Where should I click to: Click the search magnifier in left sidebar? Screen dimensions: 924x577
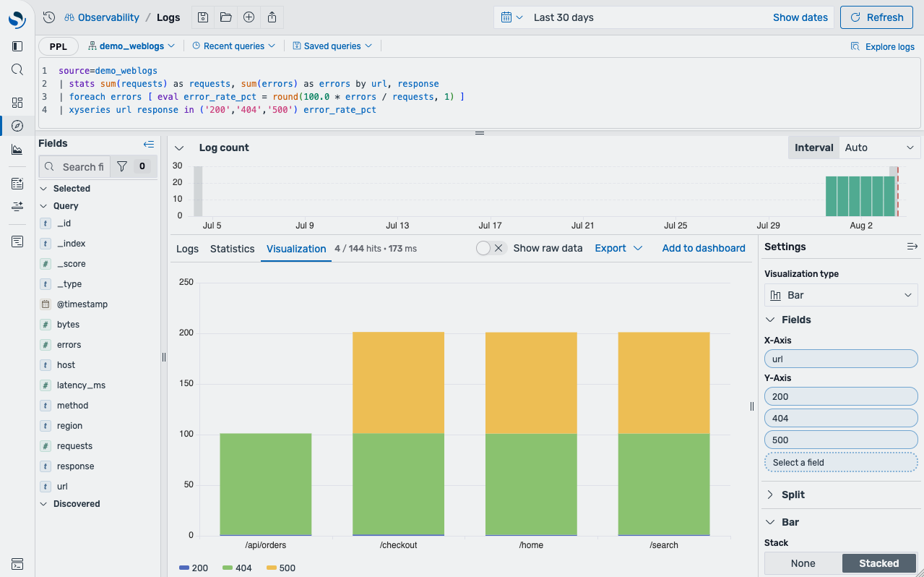tap(17, 69)
